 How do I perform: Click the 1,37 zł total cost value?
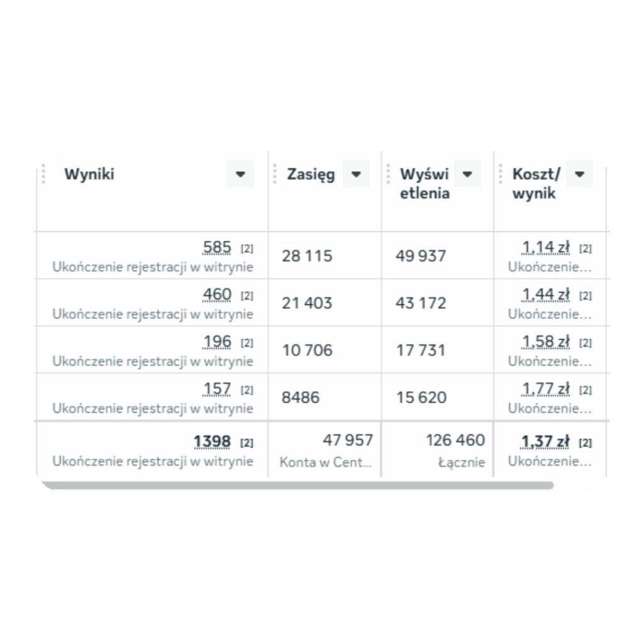point(545,443)
